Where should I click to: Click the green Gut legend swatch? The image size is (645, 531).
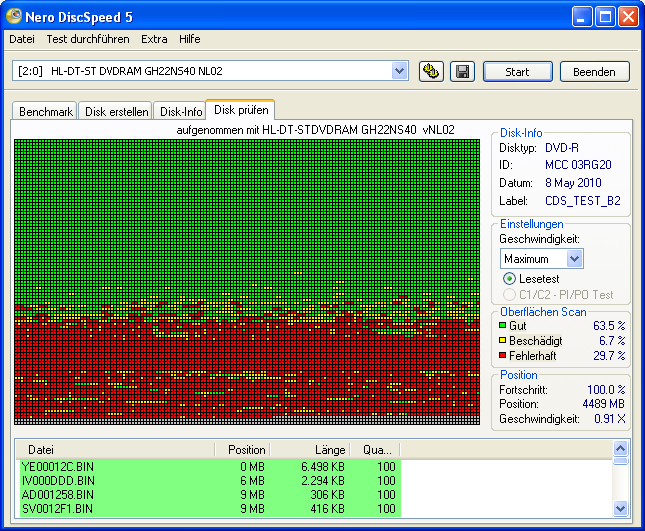coord(502,325)
